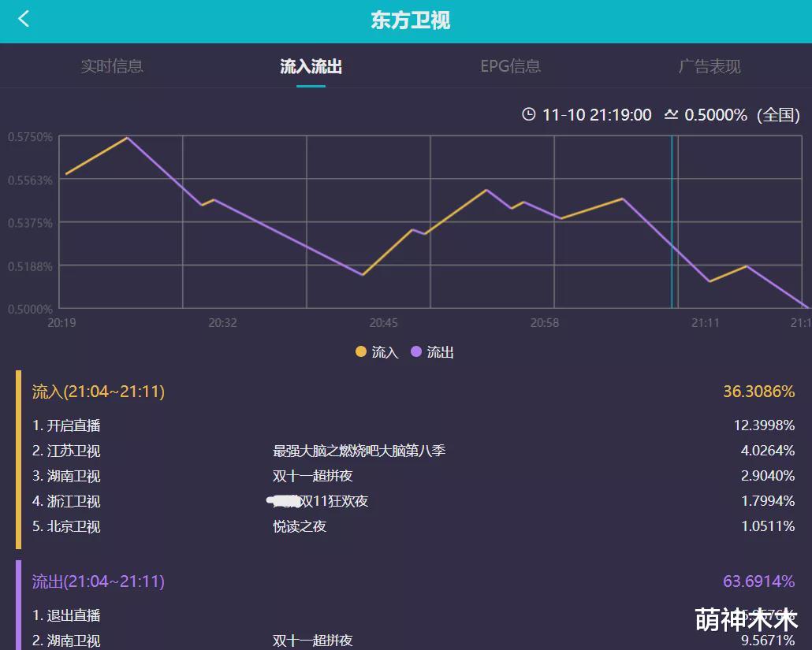Click the 36.3086% total inflow value
The width and height of the screenshot is (812, 650).
pos(758,392)
